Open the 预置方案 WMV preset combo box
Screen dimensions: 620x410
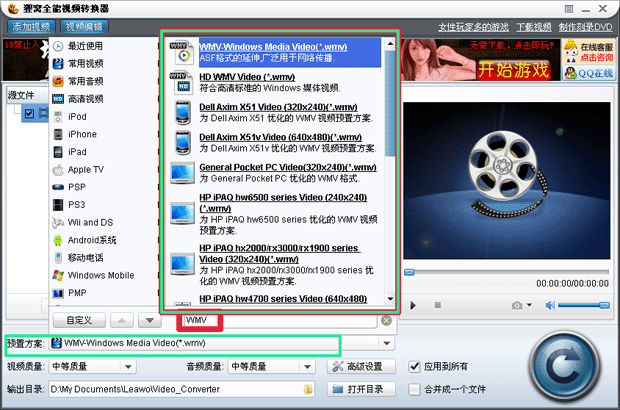pyautogui.click(x=221, y=343)
